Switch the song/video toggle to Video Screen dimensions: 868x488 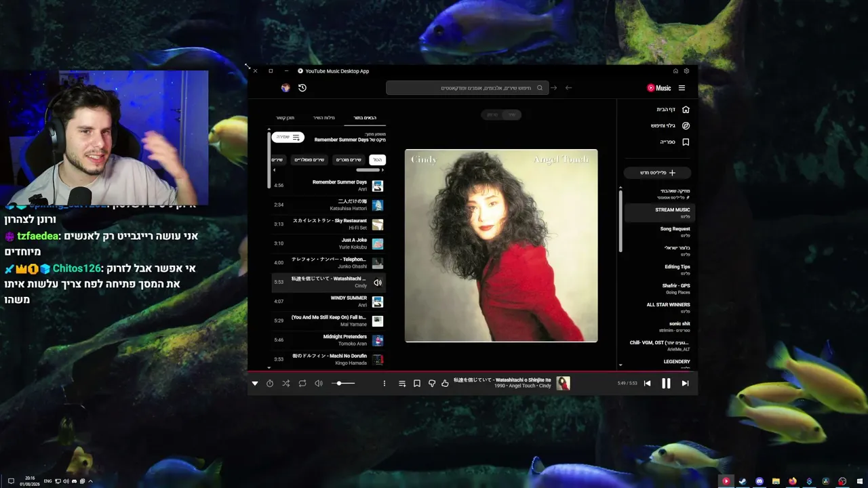(x=492, y=115)
